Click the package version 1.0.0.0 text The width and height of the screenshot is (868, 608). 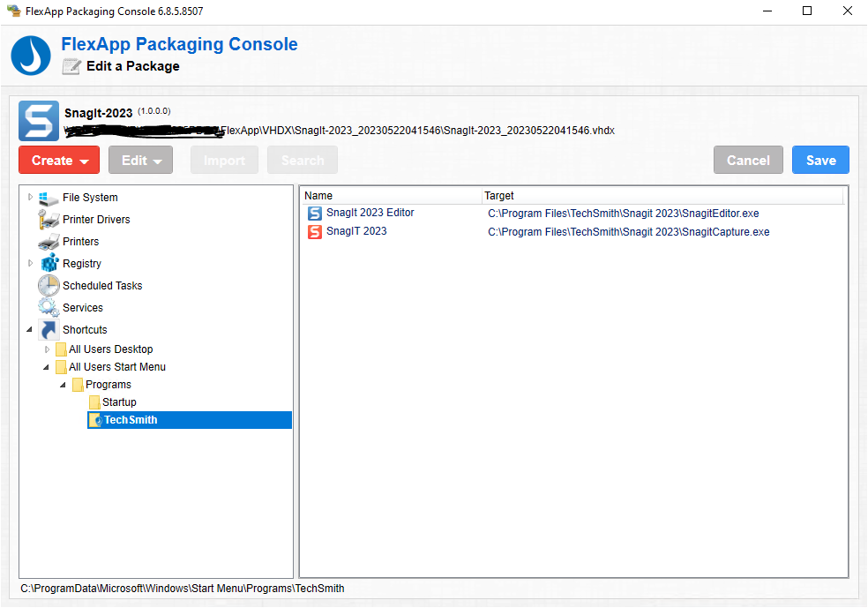point(154,111)
